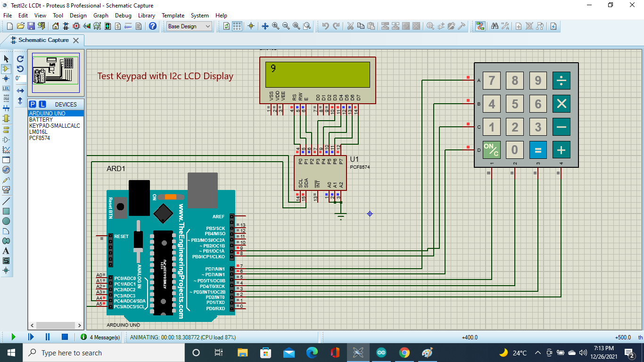Select KEYPAD-SMALLCALC in devices list
Image resolution: width=644 pixels, height=362 pixels.
(x=56, y=126)
